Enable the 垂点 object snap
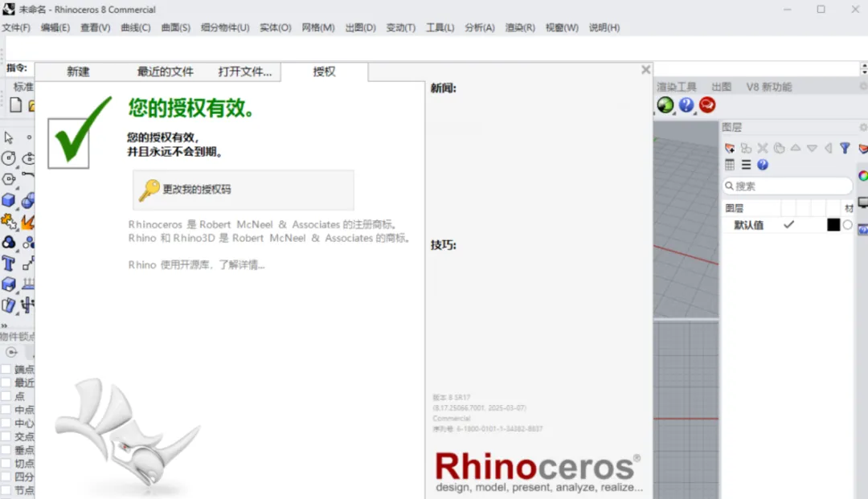This screenshot has width=868, height=499. point(6,450)
